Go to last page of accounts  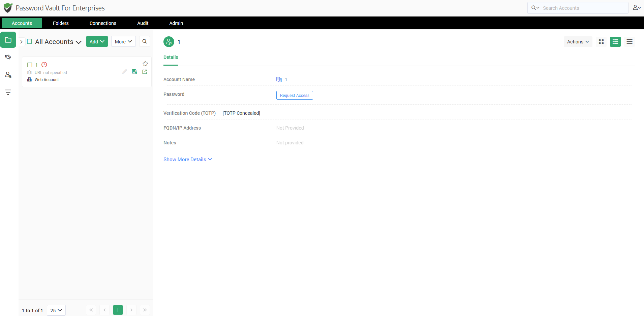pyautogui.click(x=145, y=310)
